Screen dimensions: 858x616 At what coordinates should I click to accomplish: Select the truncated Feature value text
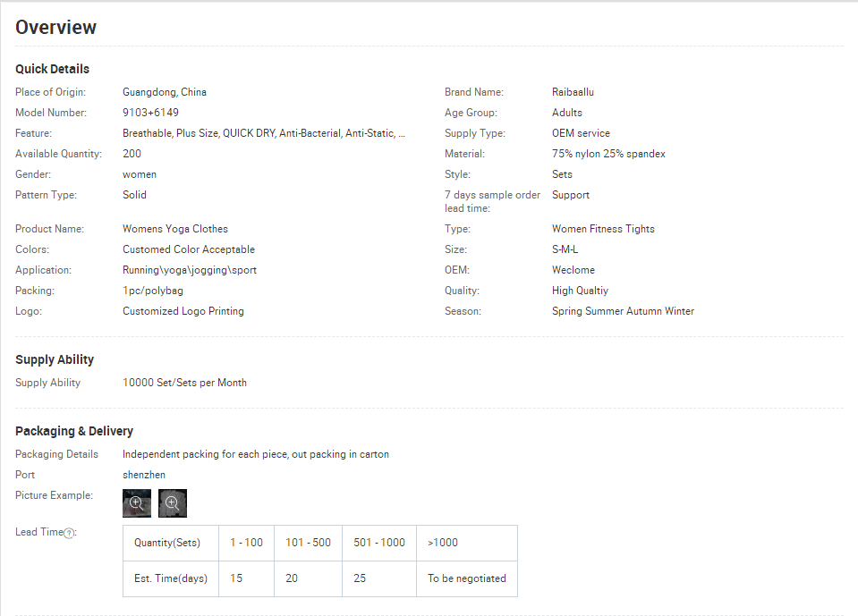pos(264,133)
